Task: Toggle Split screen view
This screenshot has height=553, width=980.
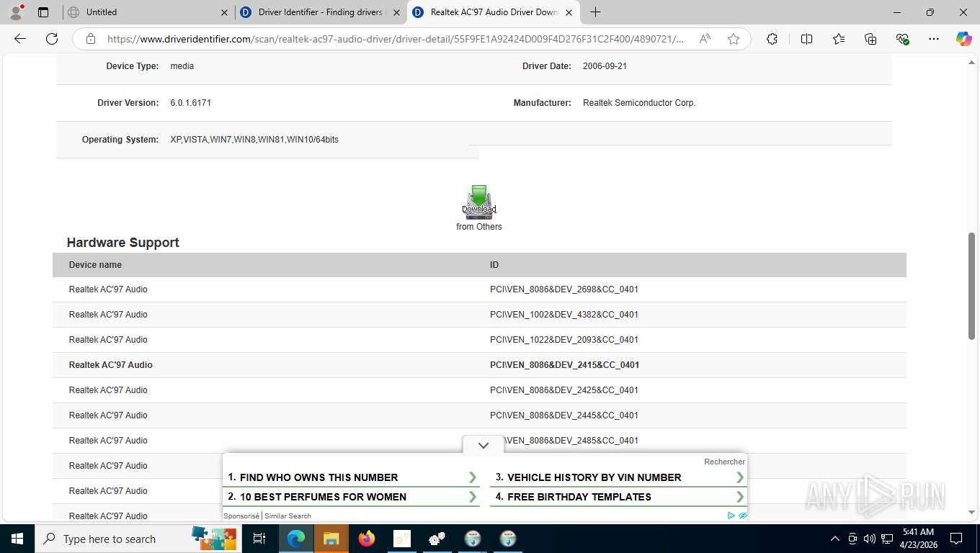Action: pos(806,39)
